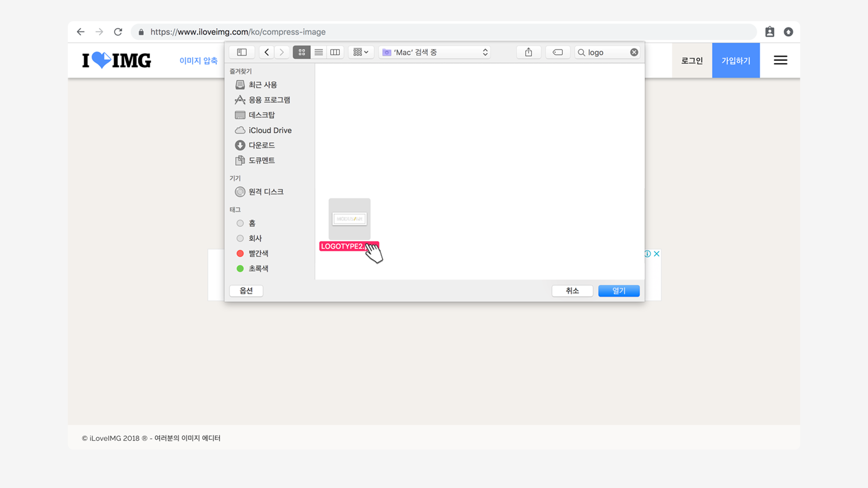Reload the browser page
Image resolution: width=868 pixels, height=488 pixels.
[118, 32]
